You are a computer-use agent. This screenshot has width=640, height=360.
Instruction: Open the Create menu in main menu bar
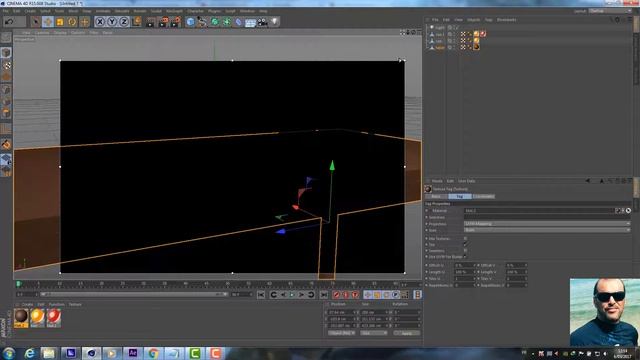[x=30, y=11]
